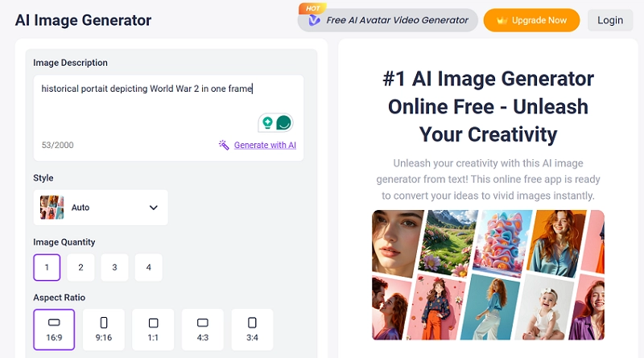Click the '#1 AI Image Generator' headline
This screenshot has width=644, height=358.
pyautogui.click(x=488, y=106)
